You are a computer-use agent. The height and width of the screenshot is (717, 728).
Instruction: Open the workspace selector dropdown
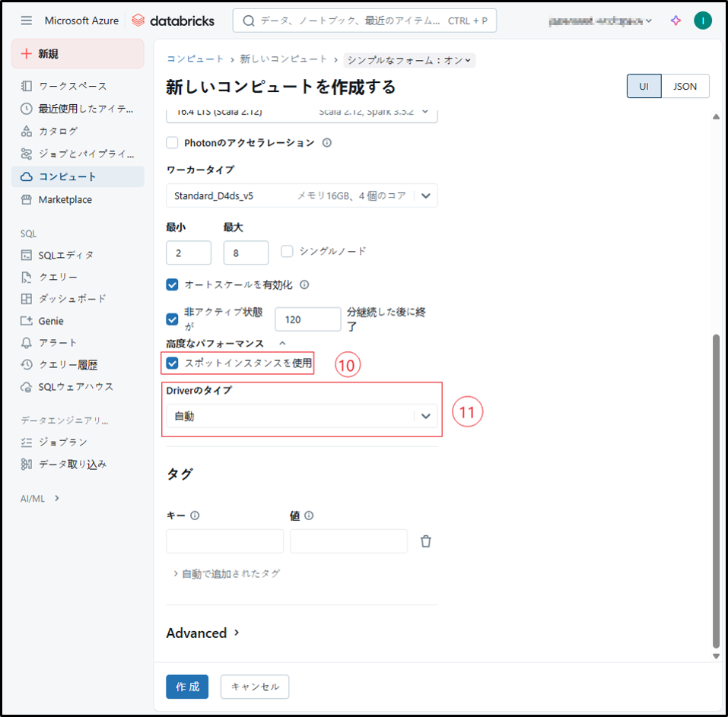[600, 21]
